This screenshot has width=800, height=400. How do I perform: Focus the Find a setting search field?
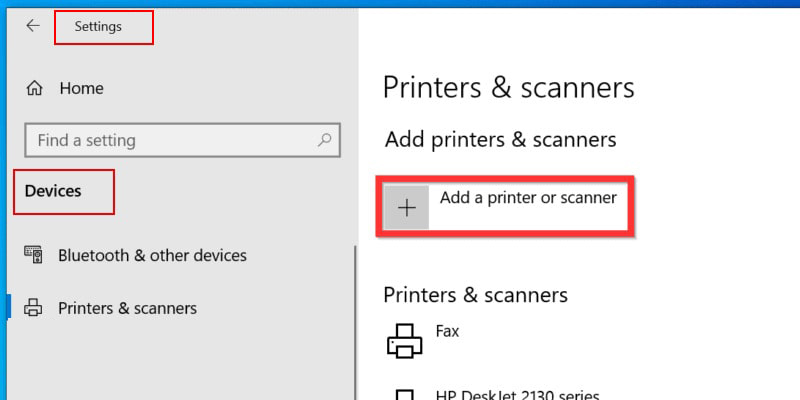pos(170,140)
